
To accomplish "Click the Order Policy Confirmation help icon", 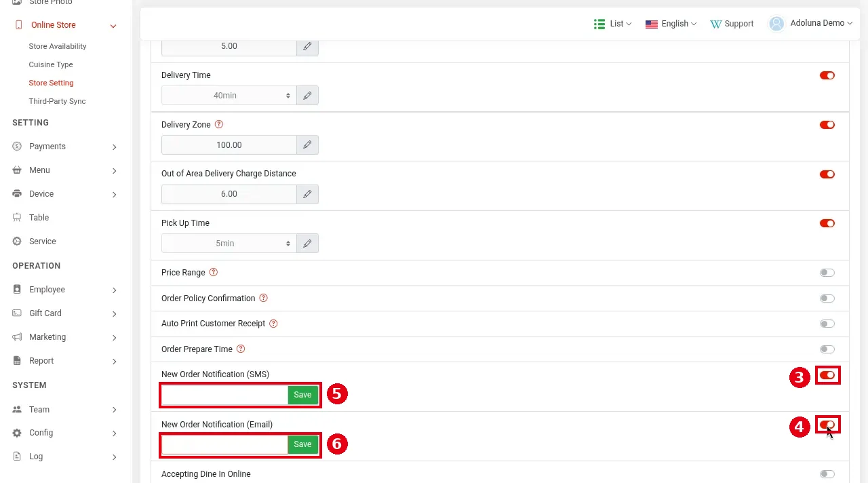I will click(x=264, y=298).
